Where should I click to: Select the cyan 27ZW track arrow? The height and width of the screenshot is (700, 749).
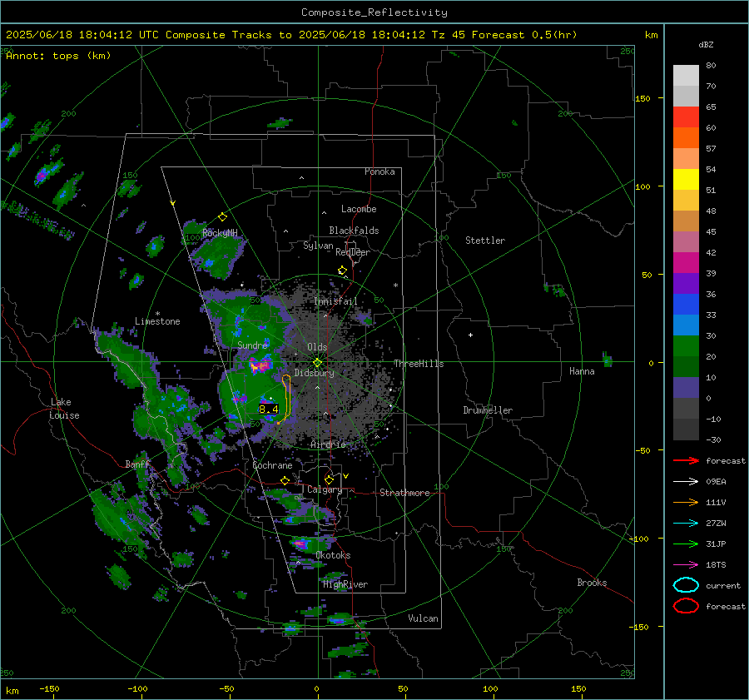[686, 524]
